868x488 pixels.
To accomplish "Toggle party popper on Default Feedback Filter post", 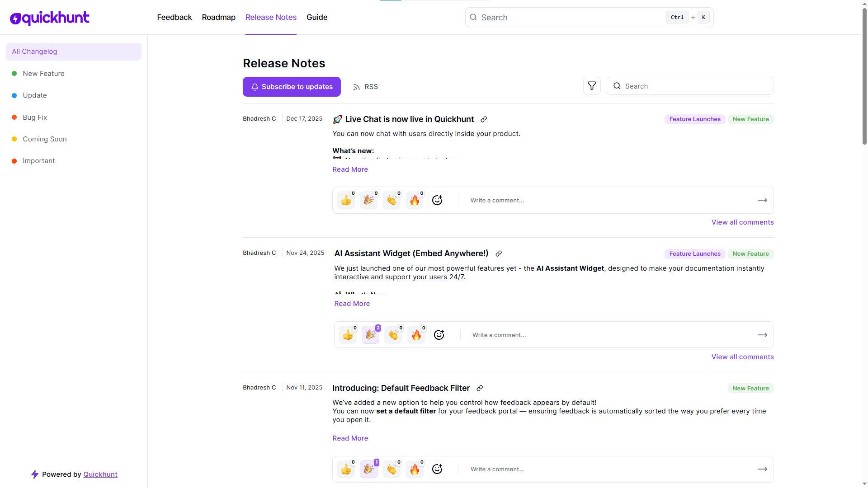I will (x=368, y=469).
